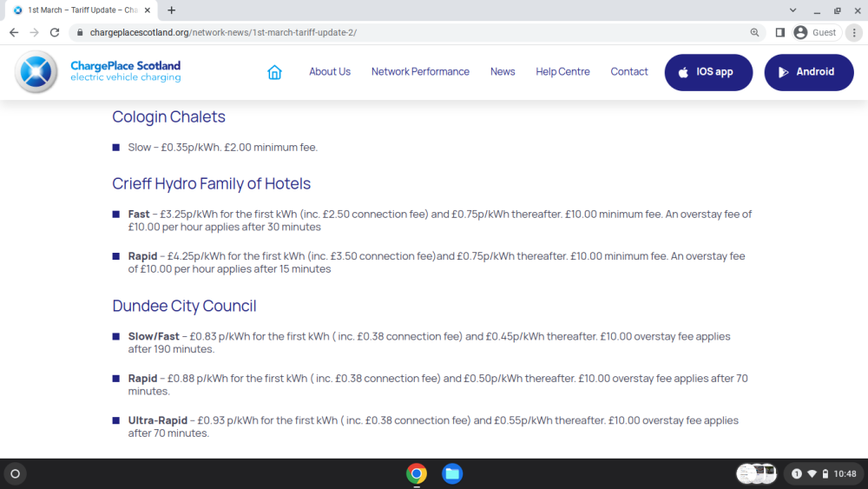Click the address bar URL
The height and width of the screenshot is (489, 868).
click(223, 33)
